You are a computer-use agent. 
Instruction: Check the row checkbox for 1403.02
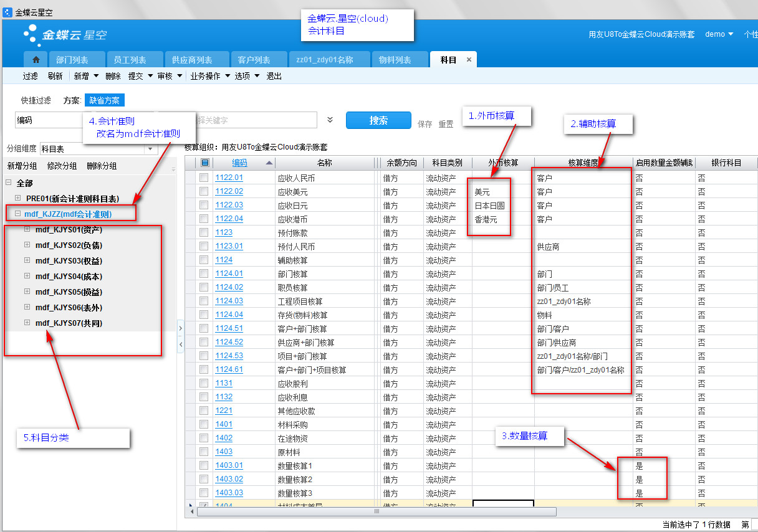pos(204,479)
